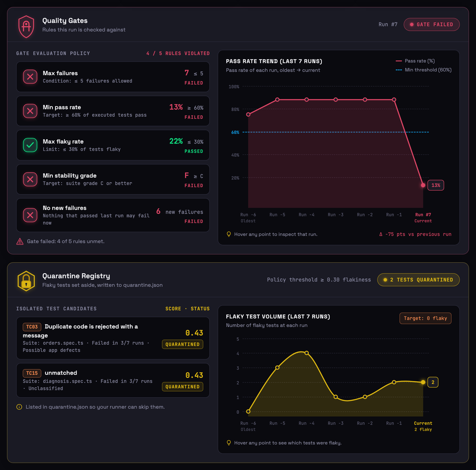The width and height of the screenshot is (476, 470).
Task: Click the F stability grade value
Action: click(x=187, y=176)
